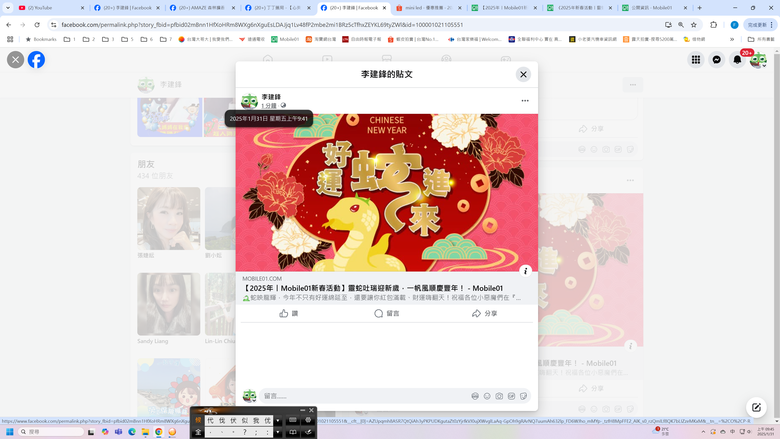The image size is (780, 439).
Task: Open a new browser tab
Action: coord(699,8)
